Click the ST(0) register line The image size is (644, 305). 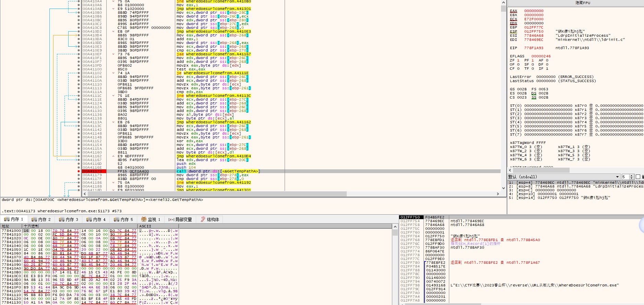click(576, 106)
